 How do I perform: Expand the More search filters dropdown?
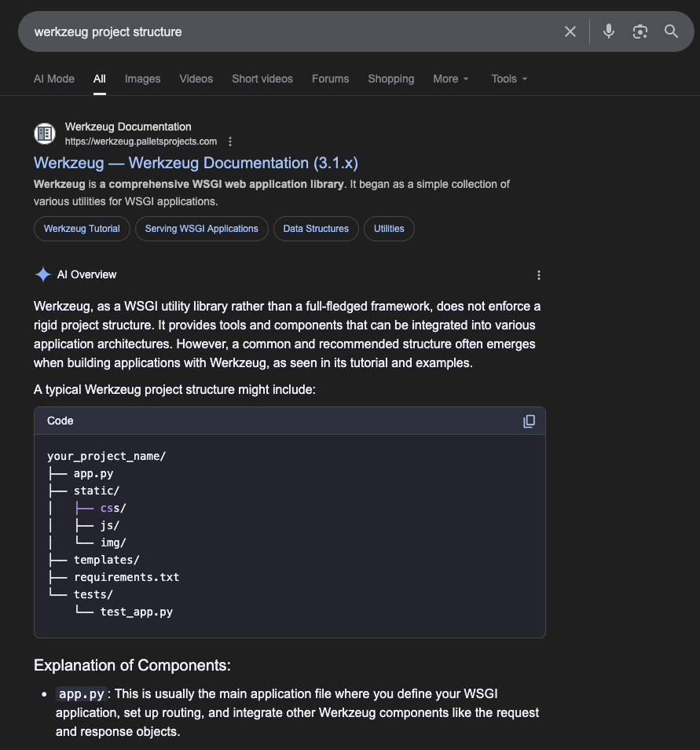tap(450, 79)
